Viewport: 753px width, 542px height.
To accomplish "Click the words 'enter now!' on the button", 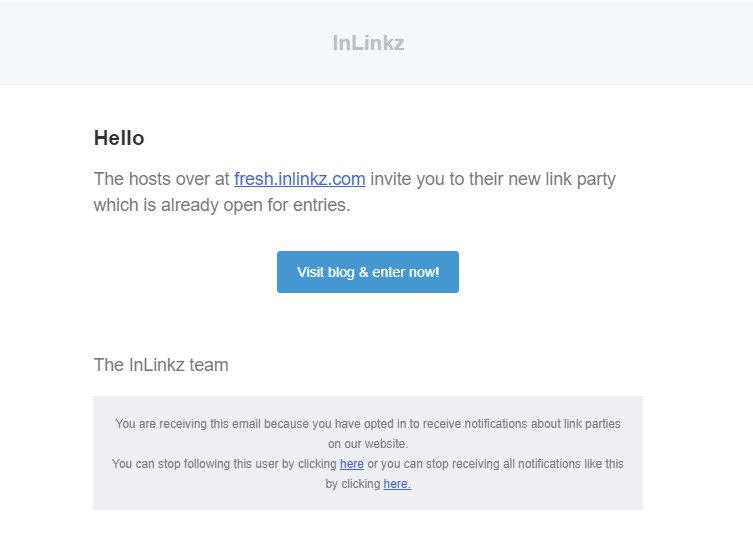I will (406, 272).
